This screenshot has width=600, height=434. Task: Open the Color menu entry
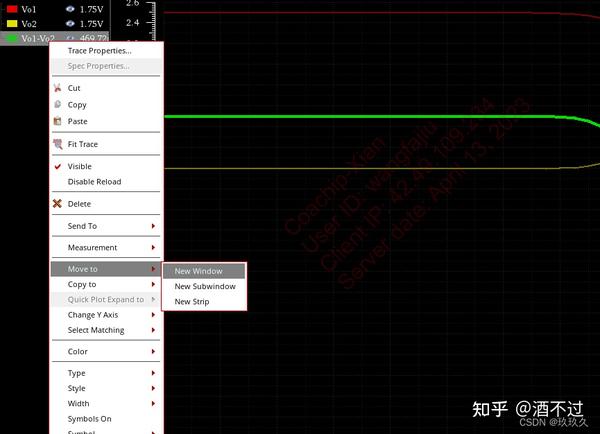tap(106, 351)
